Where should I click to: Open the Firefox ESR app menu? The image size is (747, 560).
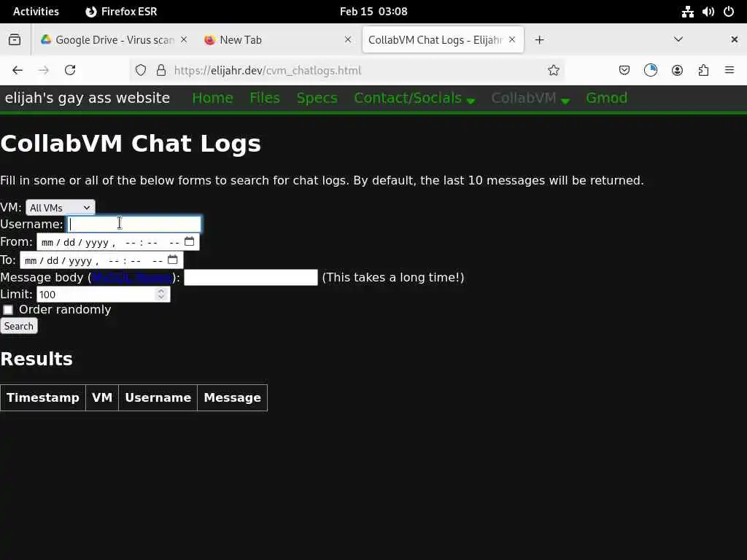pos(121,12)
